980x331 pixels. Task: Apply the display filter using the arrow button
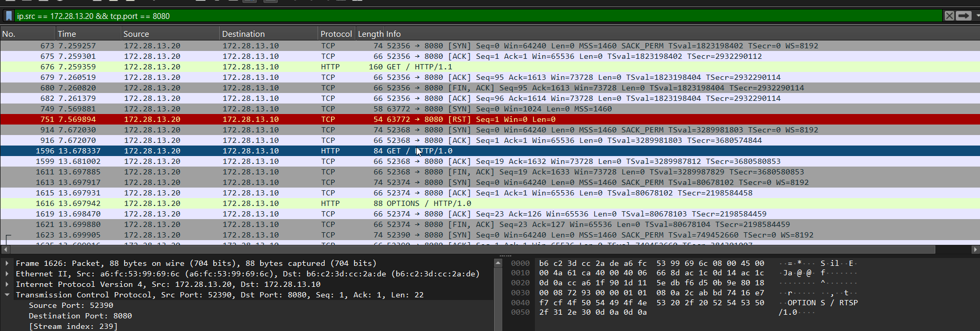(964, 16)
